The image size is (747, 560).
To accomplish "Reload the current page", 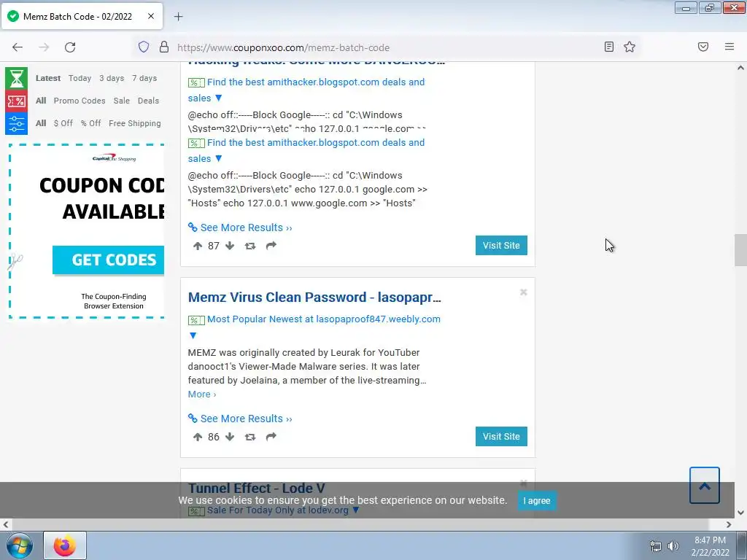I will coord(70,47).
